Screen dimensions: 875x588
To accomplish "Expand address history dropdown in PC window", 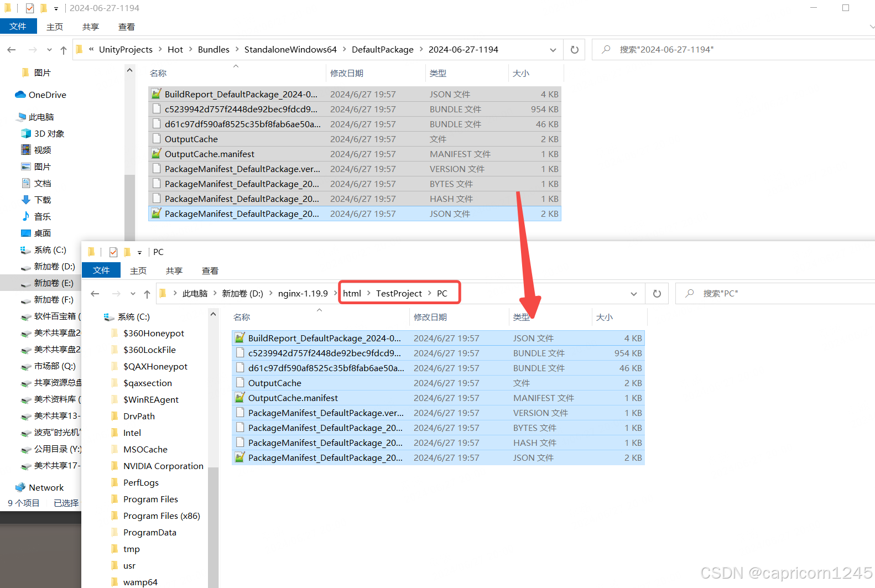I will tap(634, 294).
